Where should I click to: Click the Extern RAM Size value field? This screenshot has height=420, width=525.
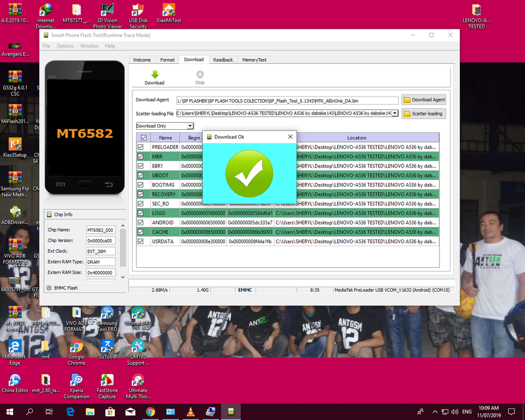coord(101,272)
